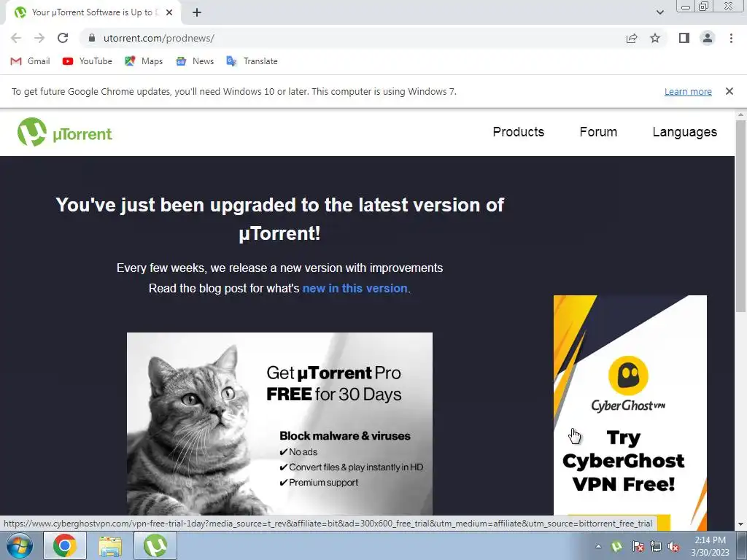Click 'new in this version' link
This screenshot has width=747, height=560.
coord(355,289)
